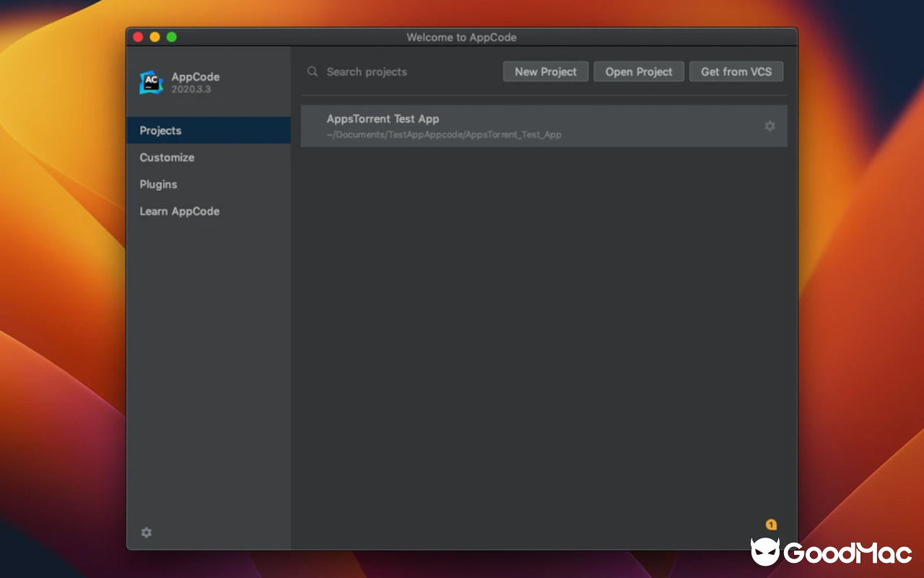Click the orange event notification badge
Viewport: 924px width, 578px height.
coord(771,525)
